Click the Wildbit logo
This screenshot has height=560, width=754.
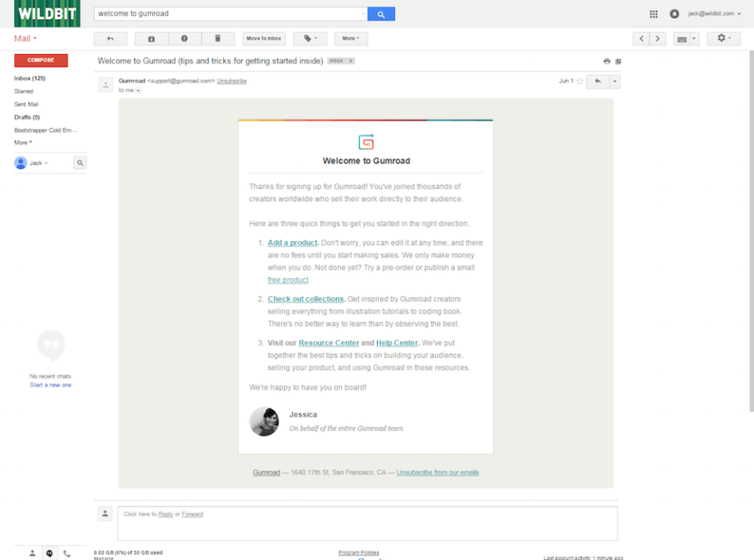coord(47,13)
